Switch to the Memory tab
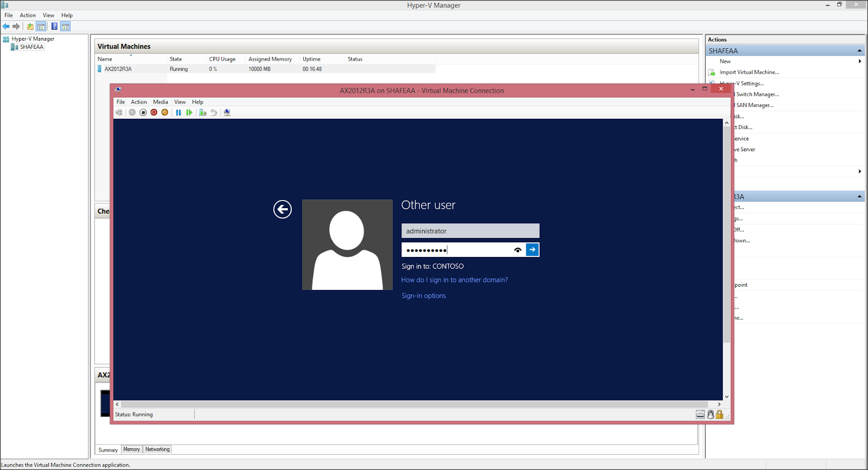The image size is (868, 470). (132, 449)
